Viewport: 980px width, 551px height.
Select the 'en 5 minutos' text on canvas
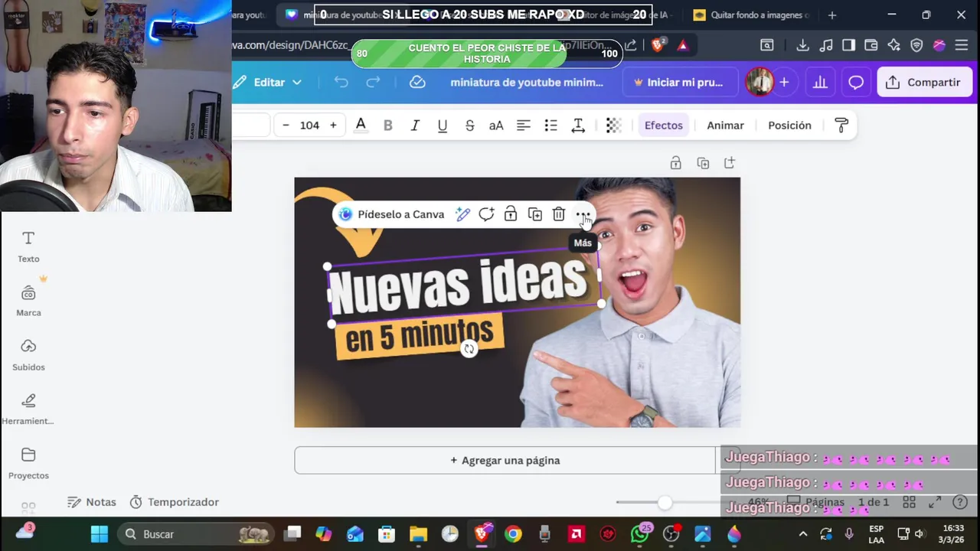(x=420, y=336)
